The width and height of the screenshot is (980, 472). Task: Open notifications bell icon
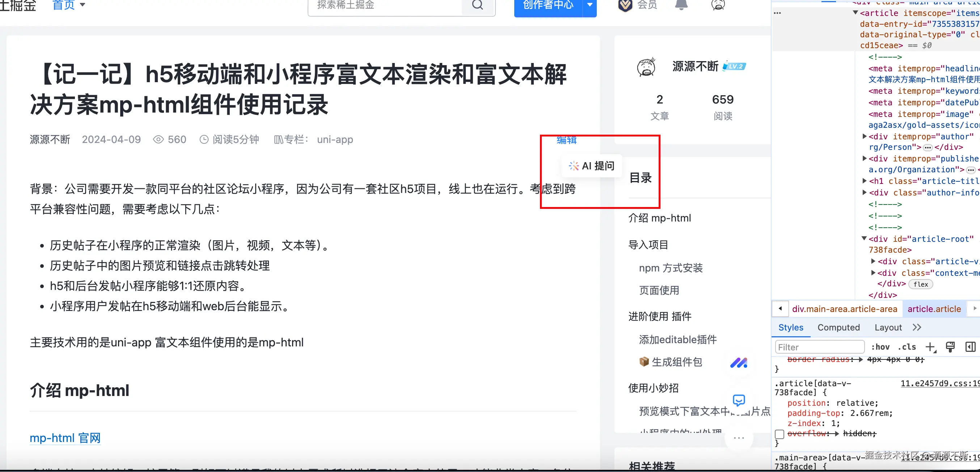coord(681,5)
